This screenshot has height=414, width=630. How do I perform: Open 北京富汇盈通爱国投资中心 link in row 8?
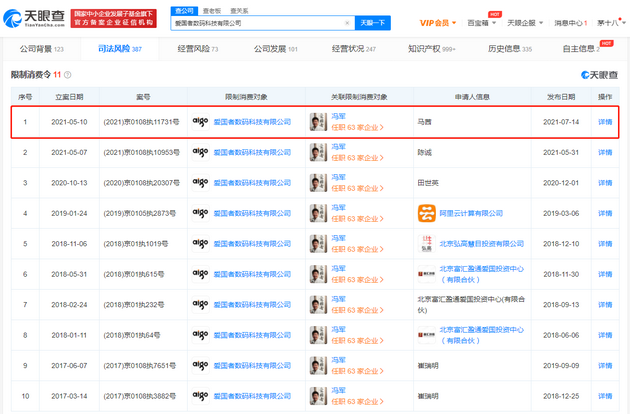481,335
